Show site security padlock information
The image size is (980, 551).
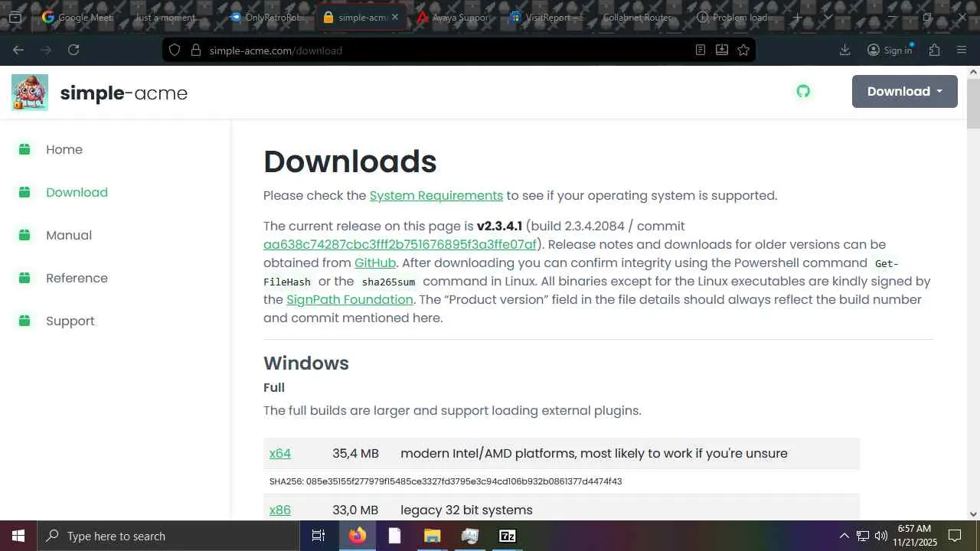[x=195, y=50]
